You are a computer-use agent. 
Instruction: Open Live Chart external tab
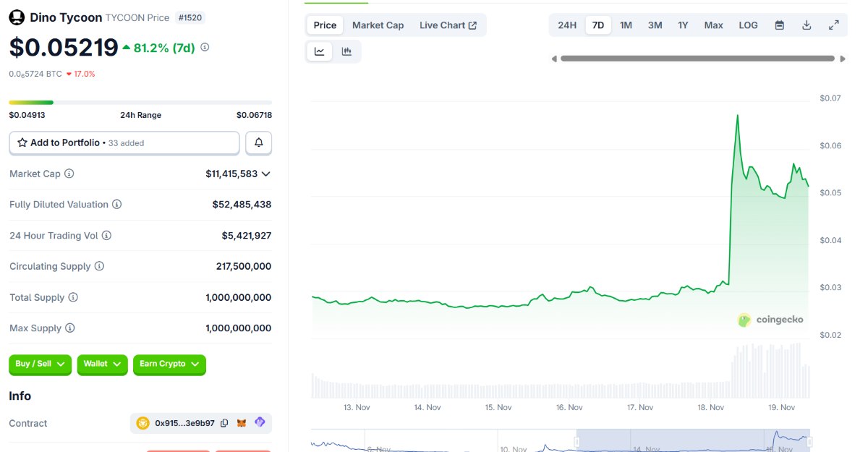448,25
